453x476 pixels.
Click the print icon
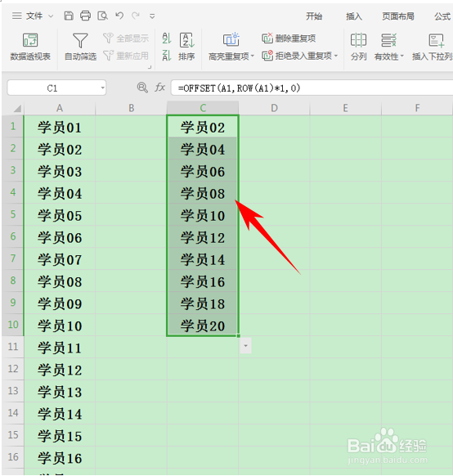(85, 16)
